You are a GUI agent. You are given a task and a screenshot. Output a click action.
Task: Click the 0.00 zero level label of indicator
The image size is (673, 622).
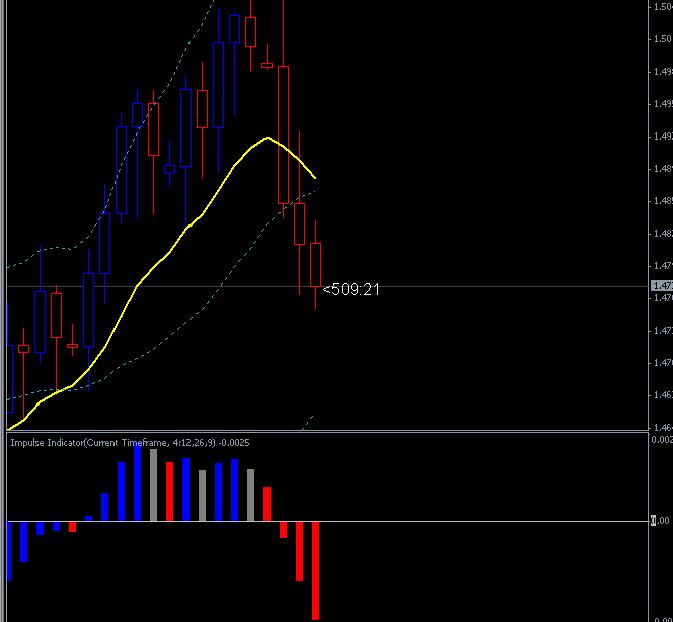point(660,521)
